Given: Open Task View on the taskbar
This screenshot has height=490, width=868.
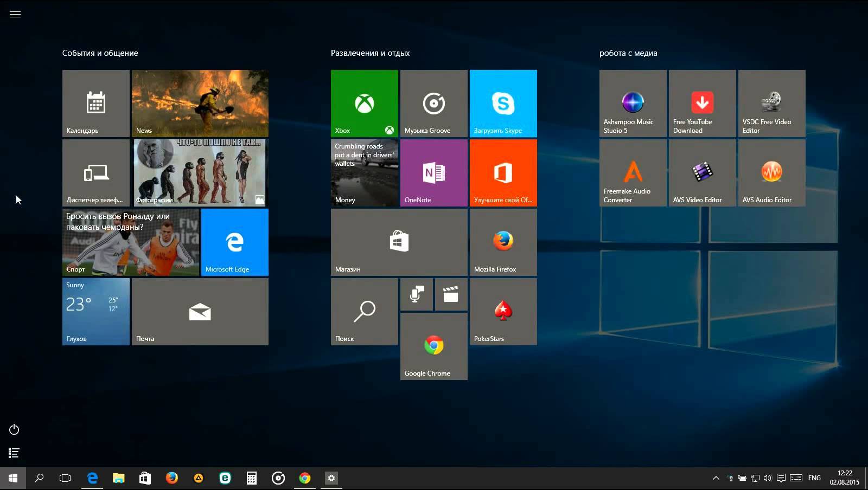Looking at the screenshot, I should pyautogui.click(x=65, y=478).
